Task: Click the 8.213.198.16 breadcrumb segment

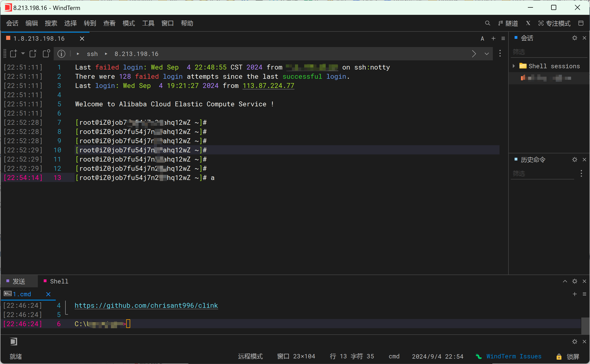Action: [136, 54]
